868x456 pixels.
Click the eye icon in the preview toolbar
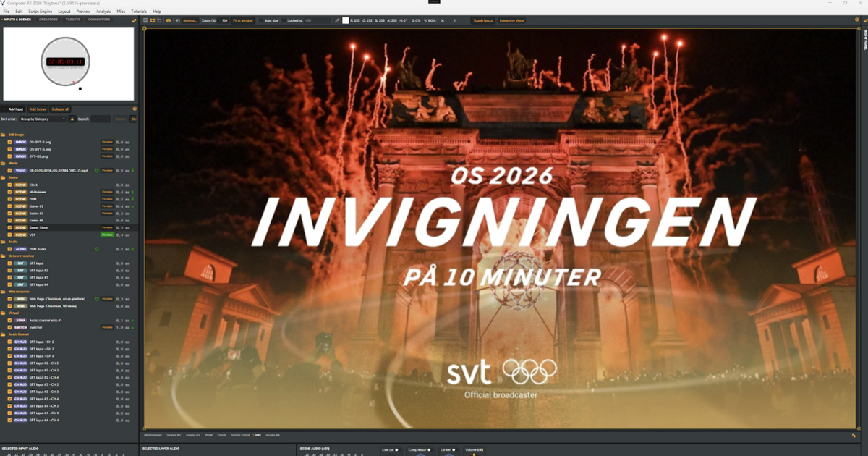point(169,20)
